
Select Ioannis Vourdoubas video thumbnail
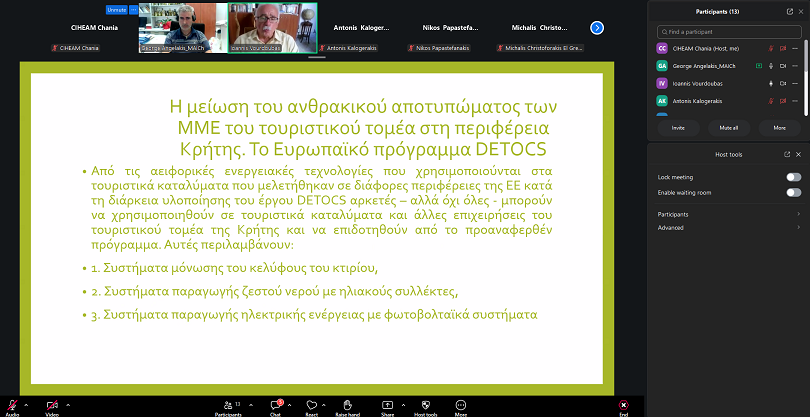[x=272, y=28]
